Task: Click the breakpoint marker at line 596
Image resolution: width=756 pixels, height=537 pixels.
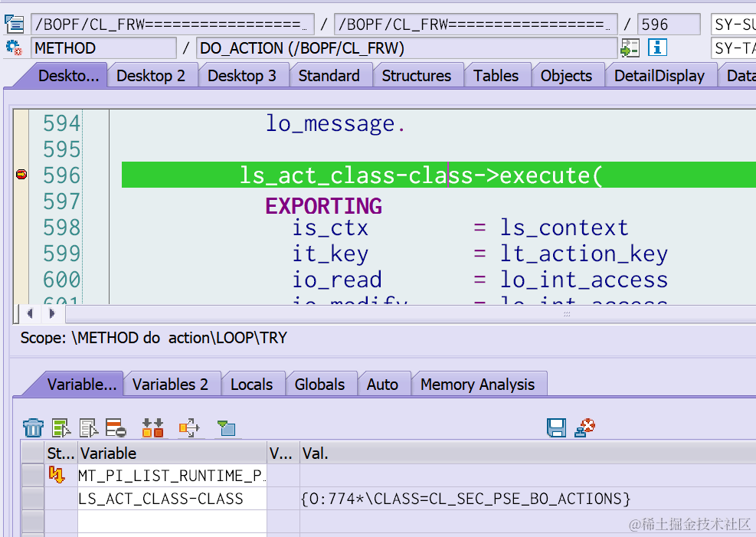Action: click(x=21, y=175)
